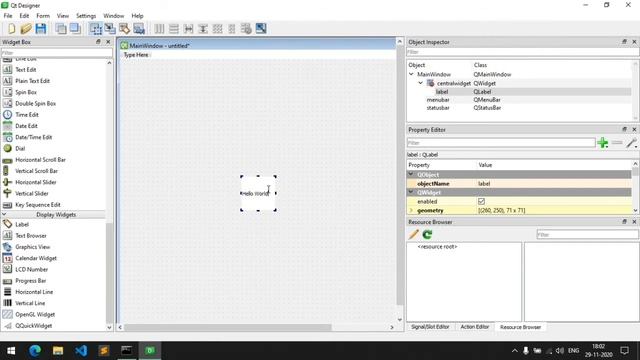Viewport: 640px width, 360px height.
Task: Open the File menu
Action: [x=8, y=16]
